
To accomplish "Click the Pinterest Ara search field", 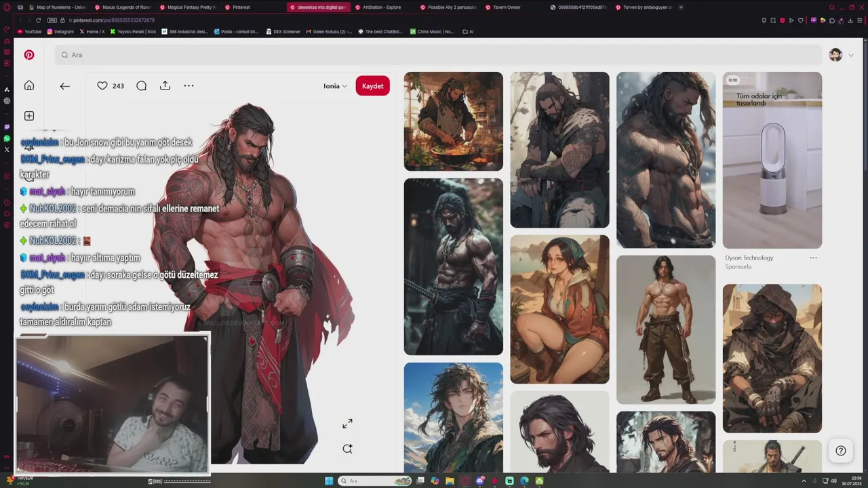I will [438, 55].
